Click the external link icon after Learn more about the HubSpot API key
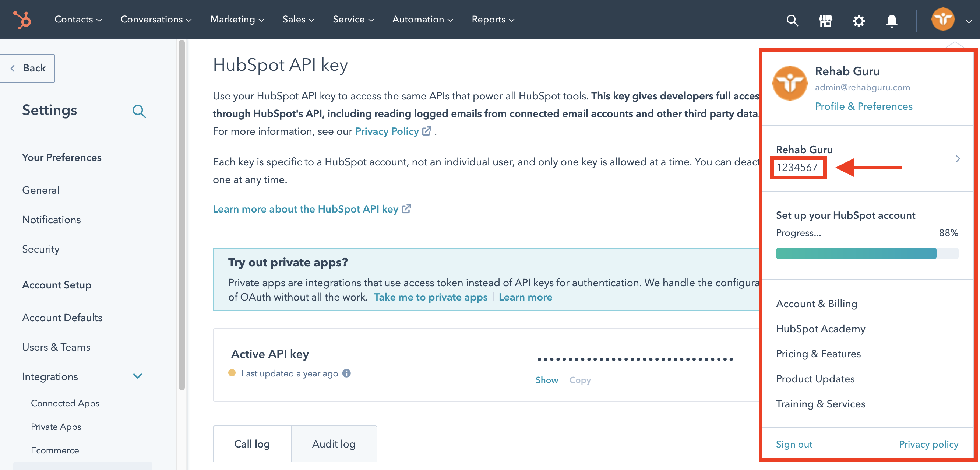 [406, 208]
